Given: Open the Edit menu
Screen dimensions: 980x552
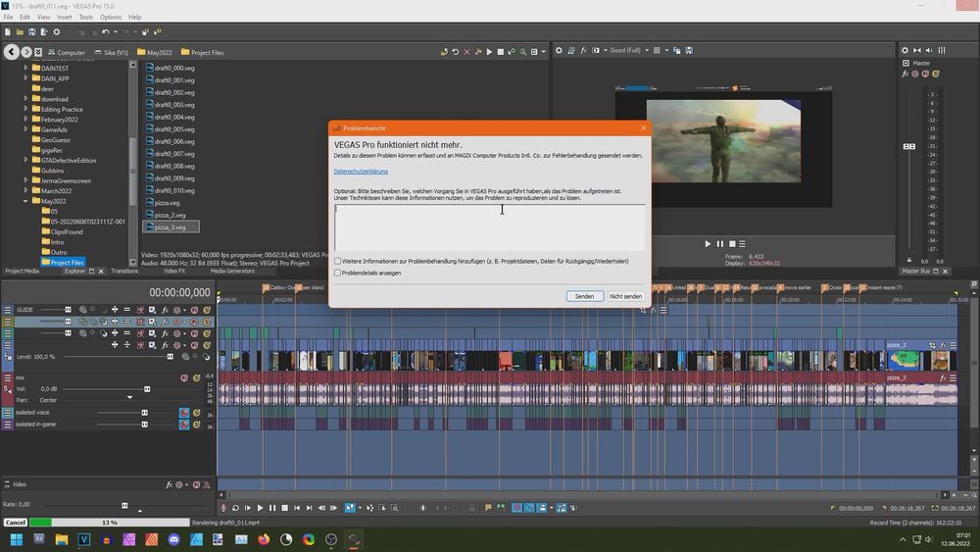Looking at the screenshot, I should point(25,17).
